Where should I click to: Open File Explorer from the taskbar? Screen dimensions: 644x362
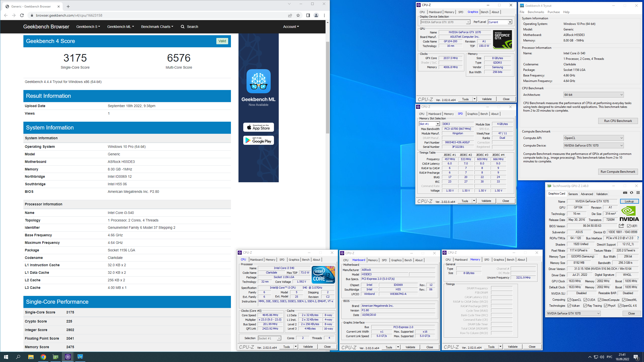tap(31, 357)
